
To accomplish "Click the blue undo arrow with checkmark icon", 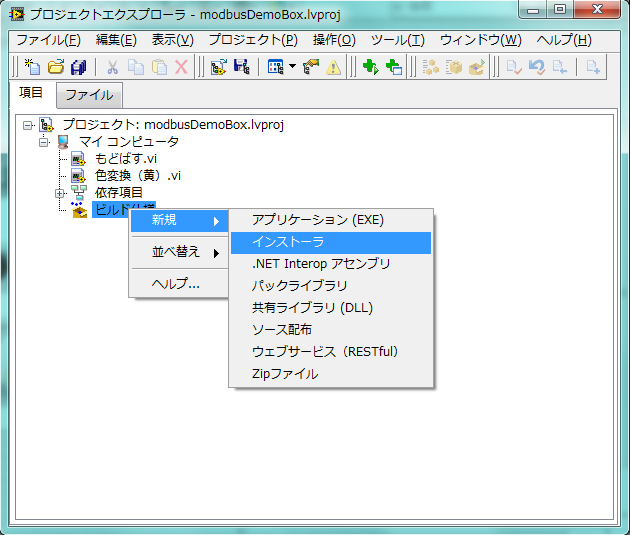I will pyautogui.click(x=537, y=67).
